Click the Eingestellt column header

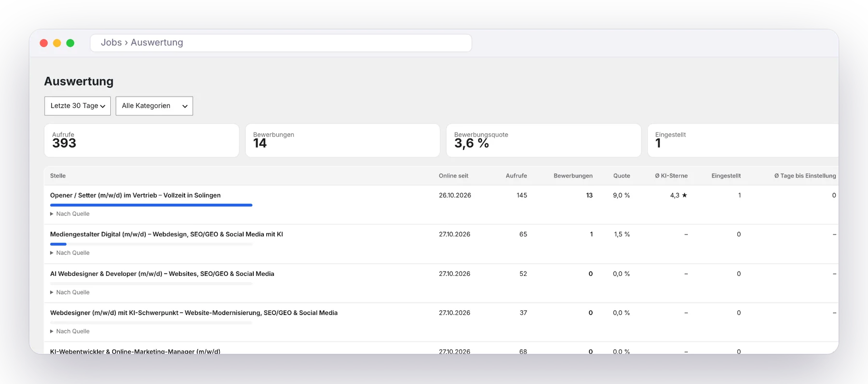tap(726, 176)
